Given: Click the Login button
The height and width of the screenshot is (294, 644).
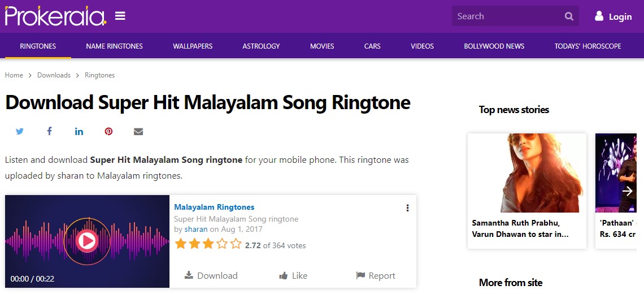Looking at the screenshot, I should pos(613,16).
